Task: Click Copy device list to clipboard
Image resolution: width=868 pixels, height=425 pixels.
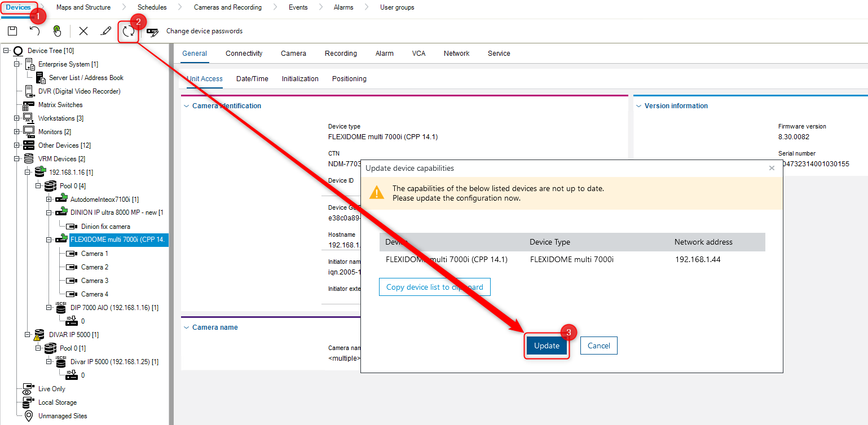Action: (434, 286)
